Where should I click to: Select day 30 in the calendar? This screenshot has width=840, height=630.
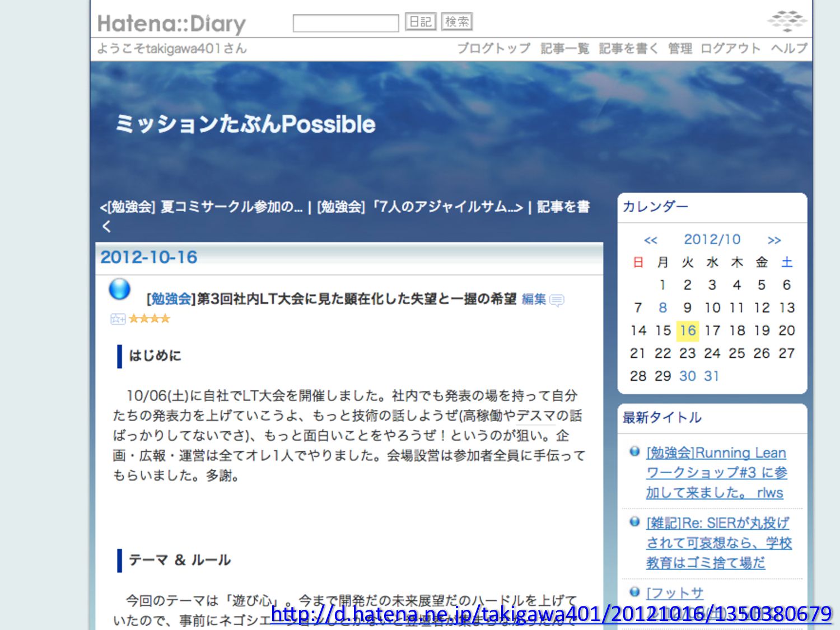[x=688, y=376]
